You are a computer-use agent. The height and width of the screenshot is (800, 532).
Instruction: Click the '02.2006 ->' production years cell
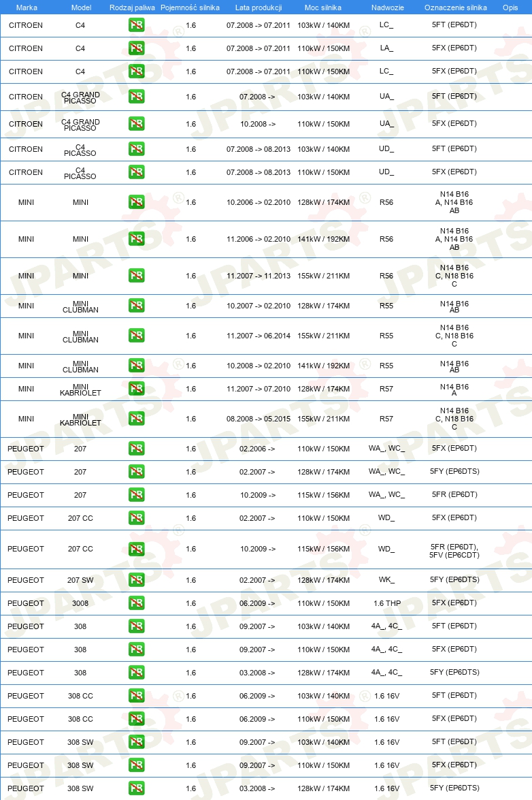(x=257, y=449)
